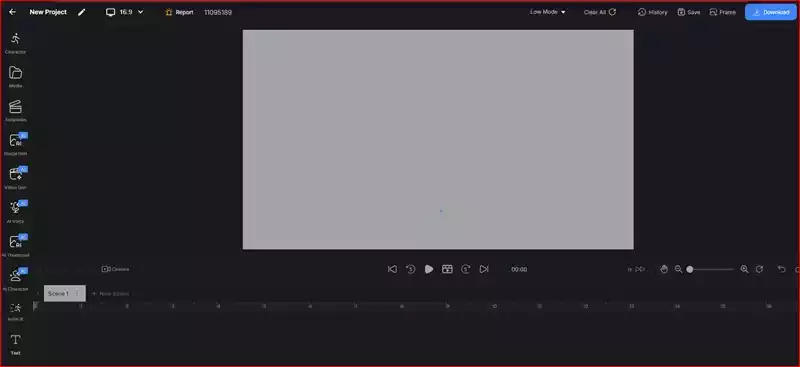Open the Animate panel in sidebar
800x367 pixels.
15,312
